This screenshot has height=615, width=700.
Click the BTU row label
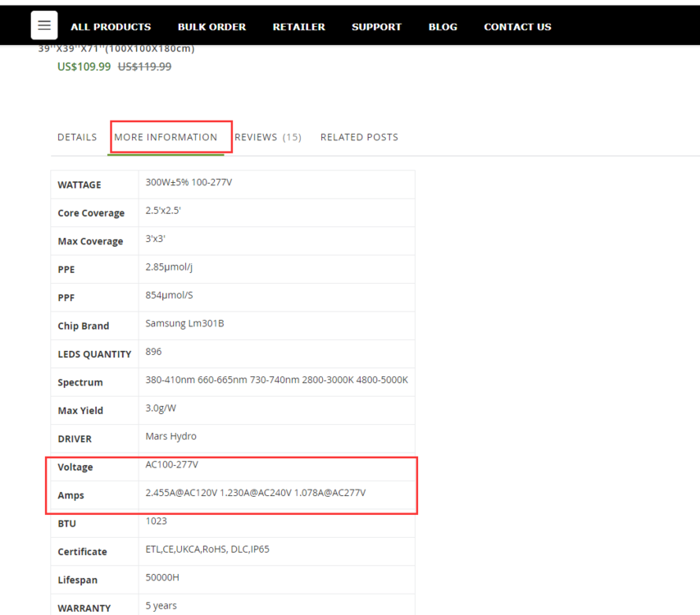click(66, 523)
